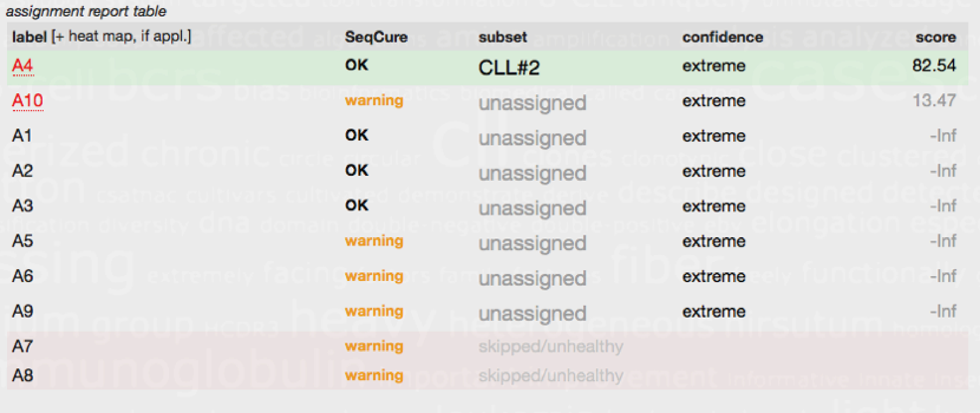Click the unassigned subset in row A9

click(532, 314)
